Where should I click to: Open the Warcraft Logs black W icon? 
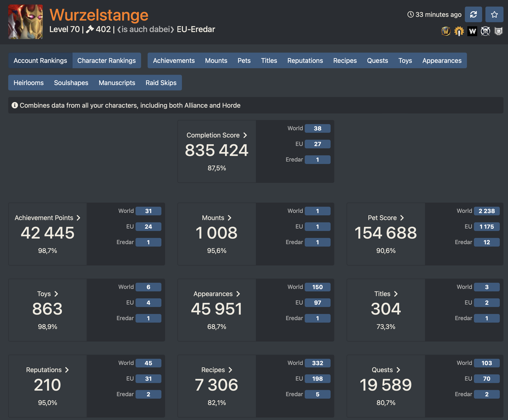tap(472, 31)
